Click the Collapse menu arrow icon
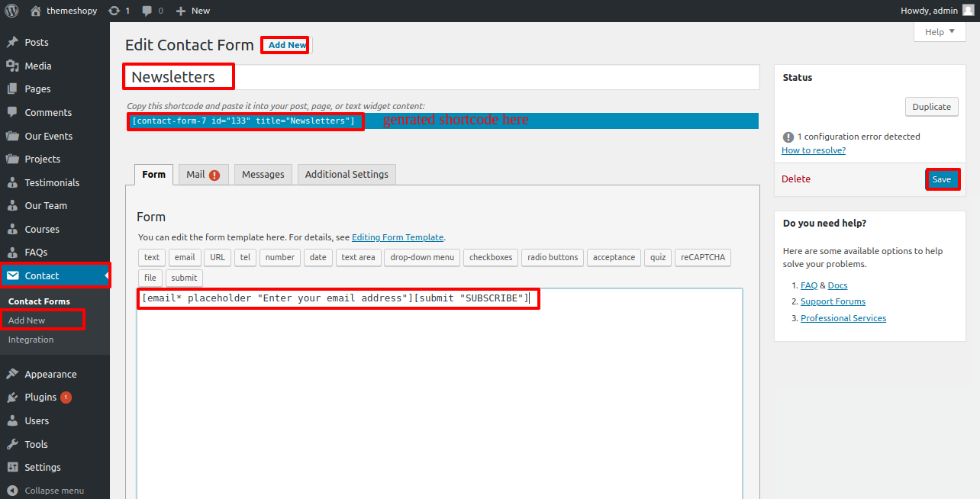 (12, 491)
